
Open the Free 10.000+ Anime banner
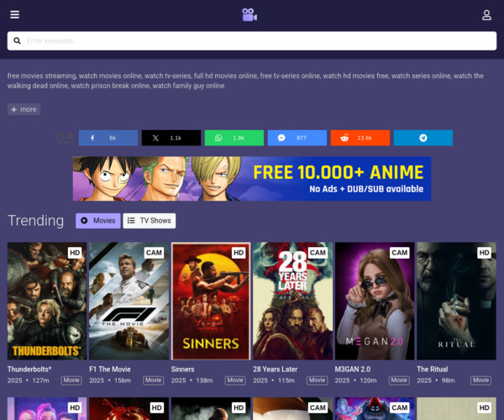[x=252, y=179]
